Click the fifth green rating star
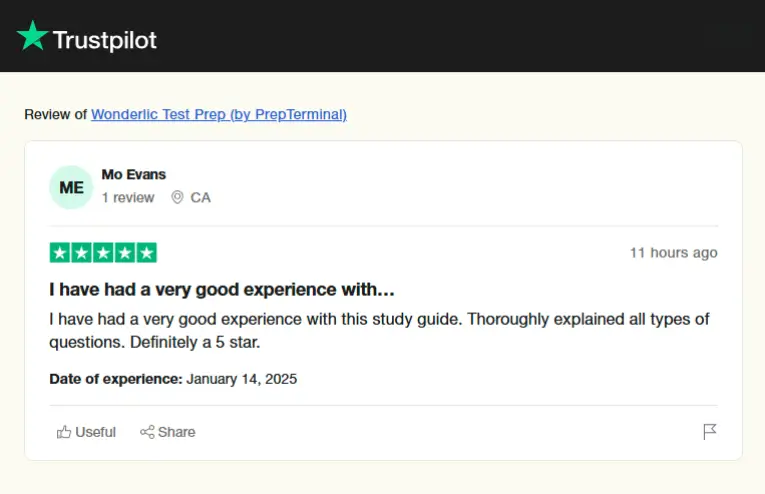The image size is (765, 494). tap(146, 253)
